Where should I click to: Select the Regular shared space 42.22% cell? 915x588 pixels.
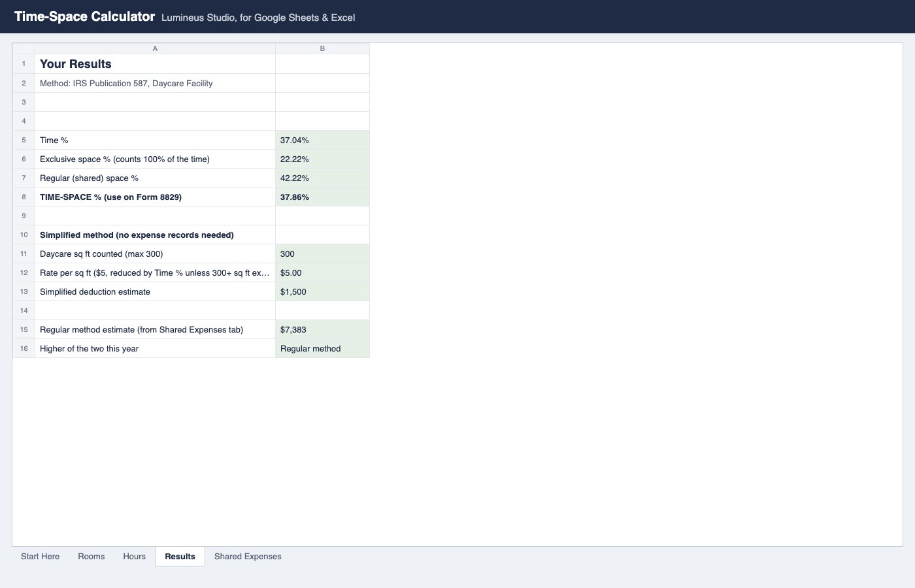[x=322, y=178]
